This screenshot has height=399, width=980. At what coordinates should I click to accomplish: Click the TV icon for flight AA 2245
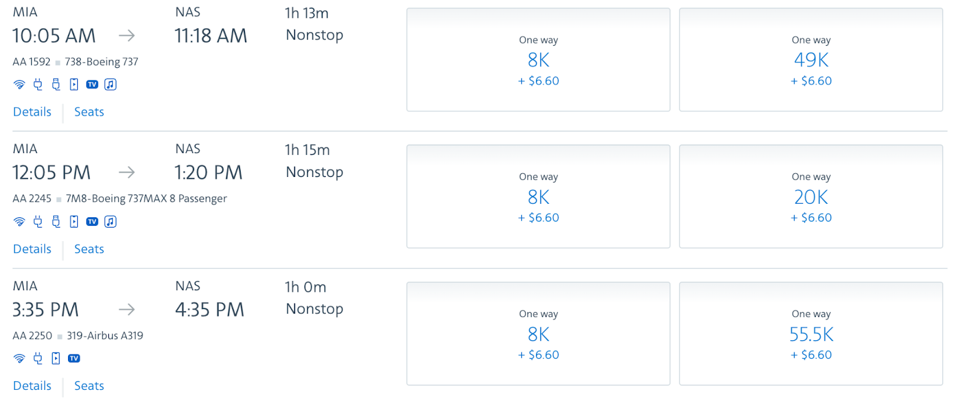click(92, 222)
